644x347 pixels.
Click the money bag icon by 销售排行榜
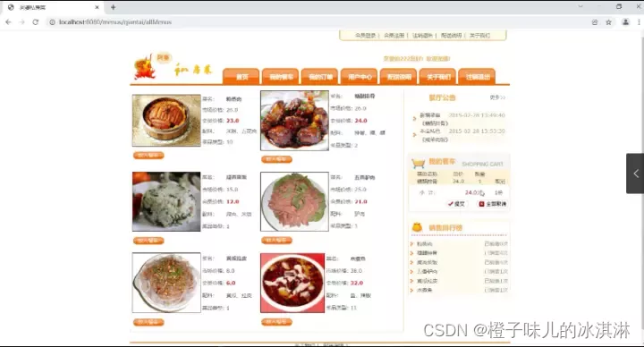[x=417, y=227]
